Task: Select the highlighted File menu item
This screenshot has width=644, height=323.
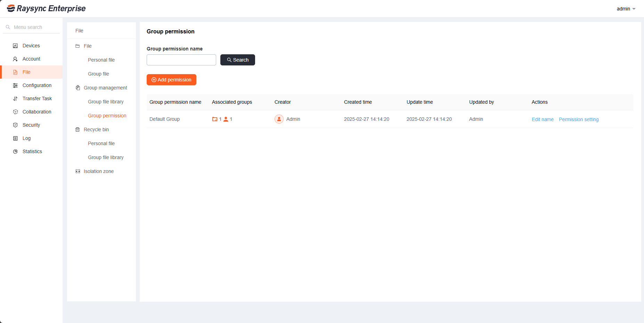Action: tap(31, 72)
